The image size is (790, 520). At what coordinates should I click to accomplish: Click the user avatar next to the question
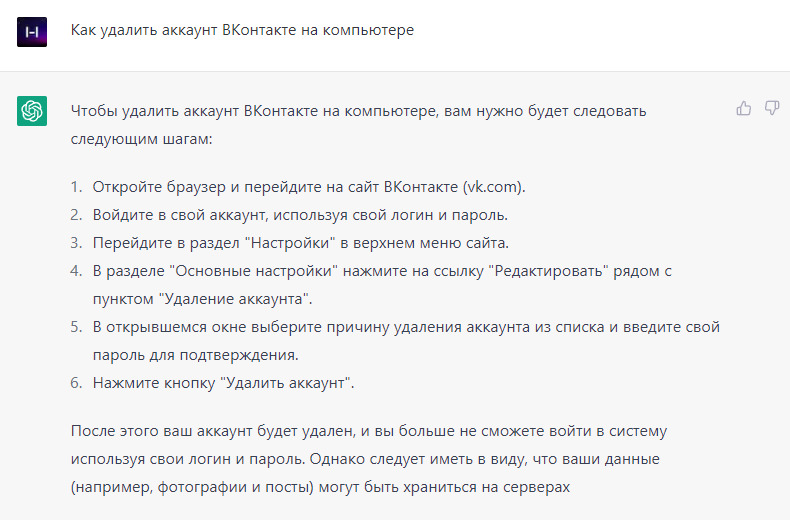(x=32, y=32)
